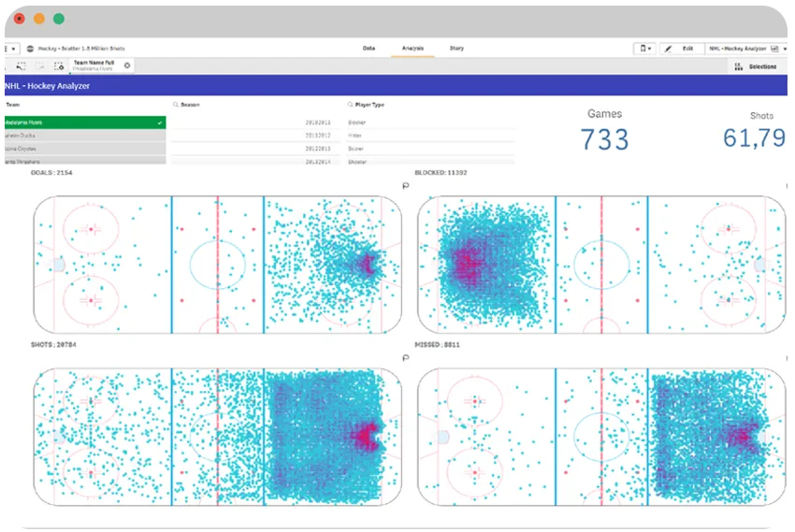Select Scorer in Player Type list
The height and width of the screenshot is (532, 795).
tap(430, 149)
